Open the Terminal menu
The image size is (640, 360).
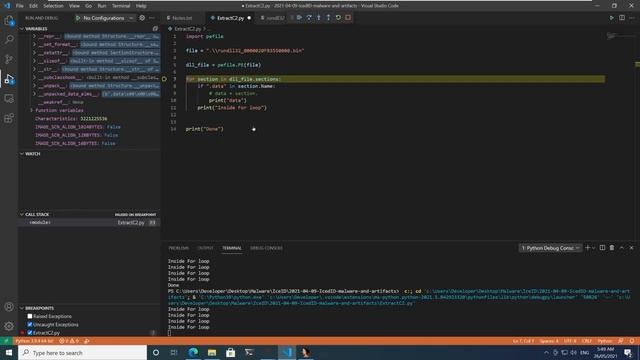(x=121, y=6)
